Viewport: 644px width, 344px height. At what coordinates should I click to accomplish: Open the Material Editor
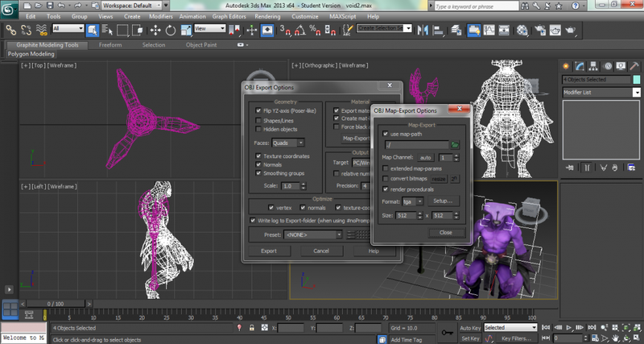click(x=522, y=30)
